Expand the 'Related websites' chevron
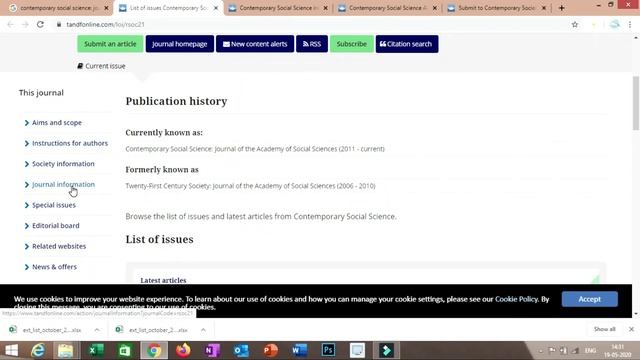The width and height of the screenshot is (640, 360). (x=27, y=246)
